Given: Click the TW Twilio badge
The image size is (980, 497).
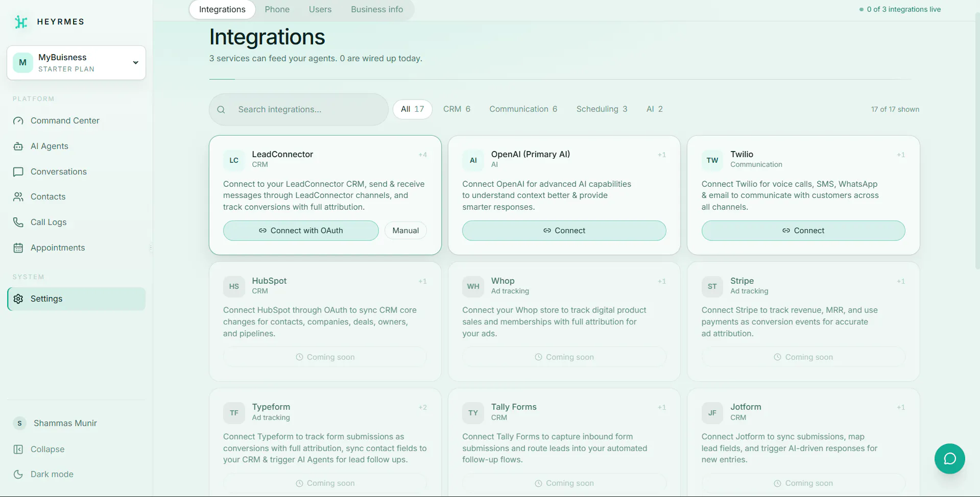Looking at the screenshot, I should [712, 160].
